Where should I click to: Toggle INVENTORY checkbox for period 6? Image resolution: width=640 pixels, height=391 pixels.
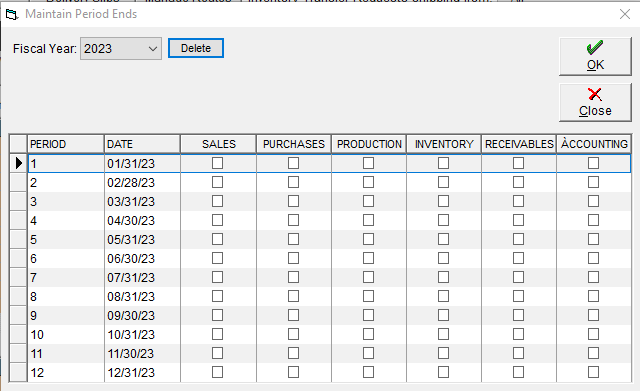pos(444,258)
